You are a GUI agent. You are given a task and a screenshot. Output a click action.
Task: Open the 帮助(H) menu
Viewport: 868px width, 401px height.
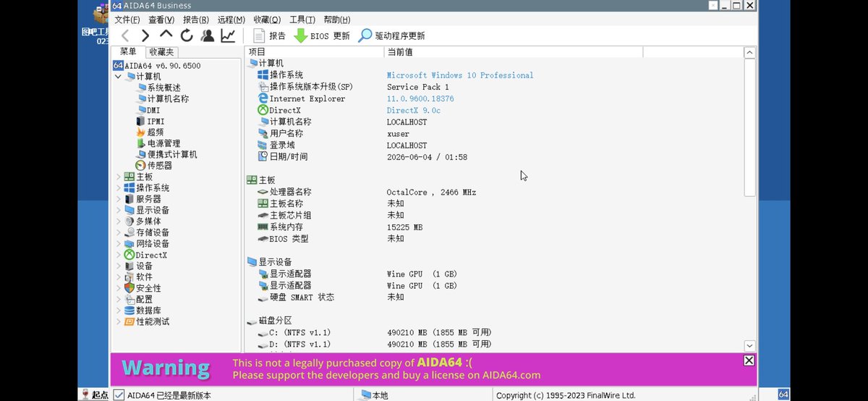[337, 20]
